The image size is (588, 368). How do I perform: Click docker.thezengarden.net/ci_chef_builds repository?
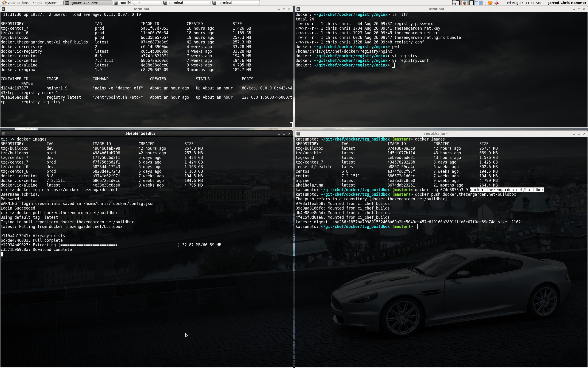tap(44, 42)
